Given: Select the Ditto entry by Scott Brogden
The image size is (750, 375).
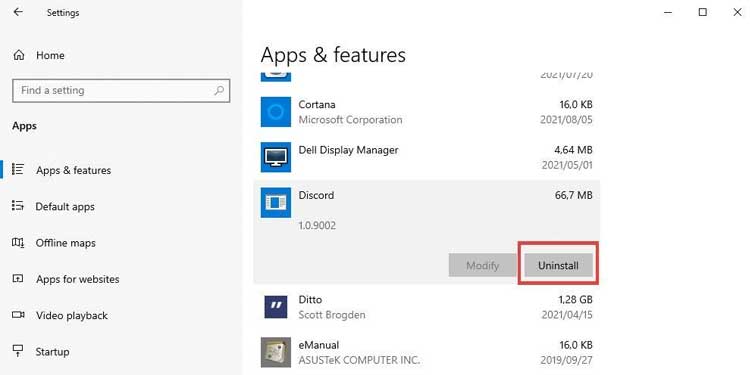Looking at the screenshot, I should [x=427, y=307].
